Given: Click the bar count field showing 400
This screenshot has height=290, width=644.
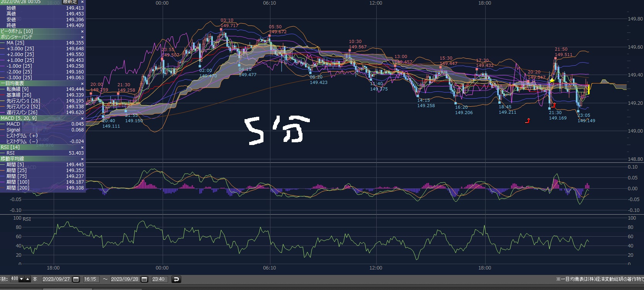Looking at the screenshot, I should (x=15, y=279).
